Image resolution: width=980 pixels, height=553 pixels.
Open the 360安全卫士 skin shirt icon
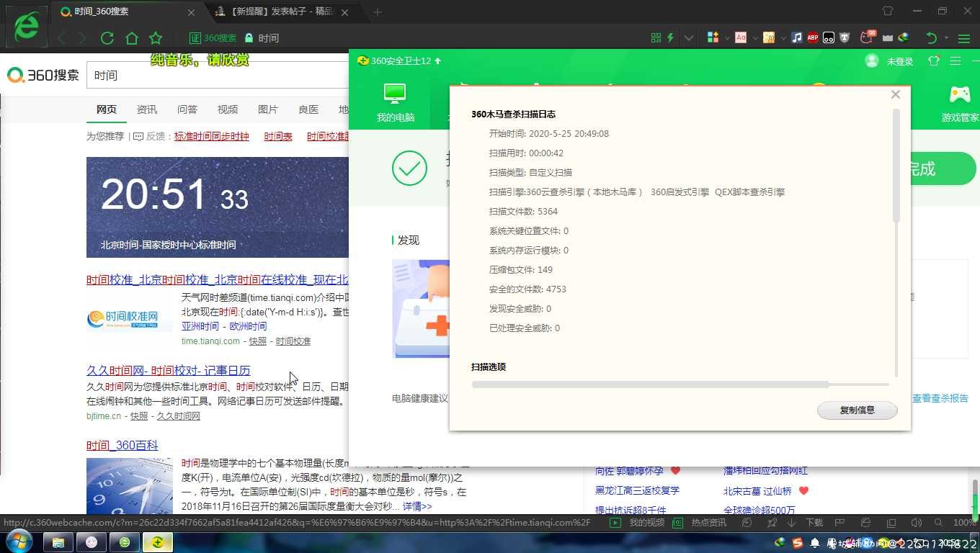934,61
